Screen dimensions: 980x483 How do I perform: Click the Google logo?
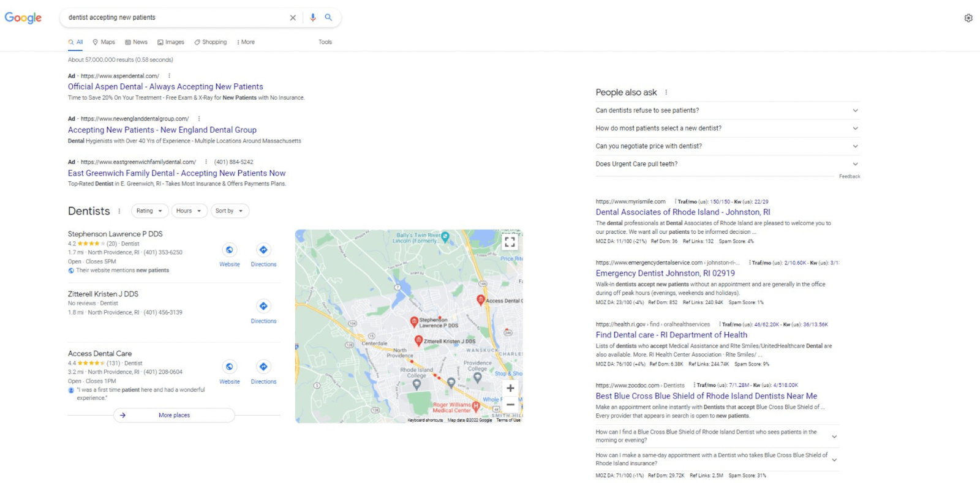23,18
